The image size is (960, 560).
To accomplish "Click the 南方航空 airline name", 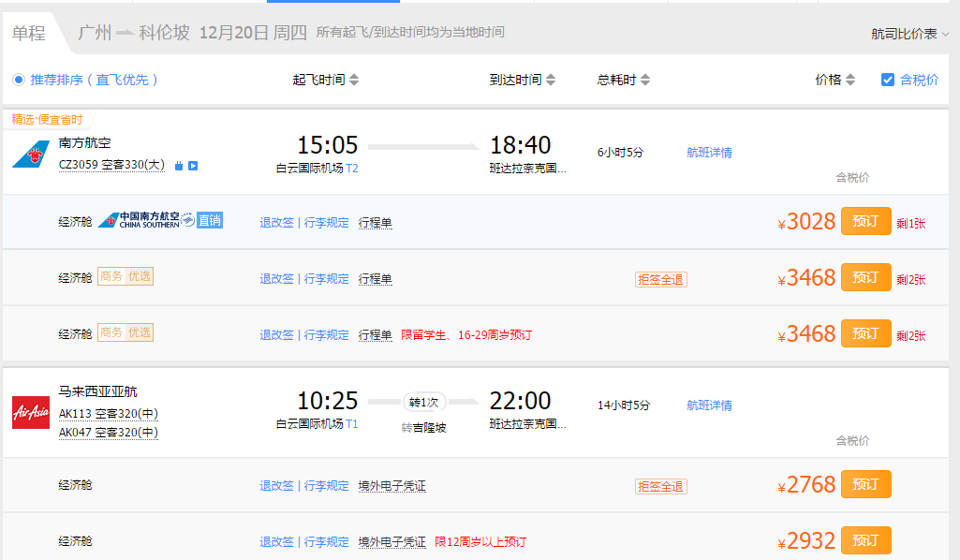I will click(x=84, y=143).
